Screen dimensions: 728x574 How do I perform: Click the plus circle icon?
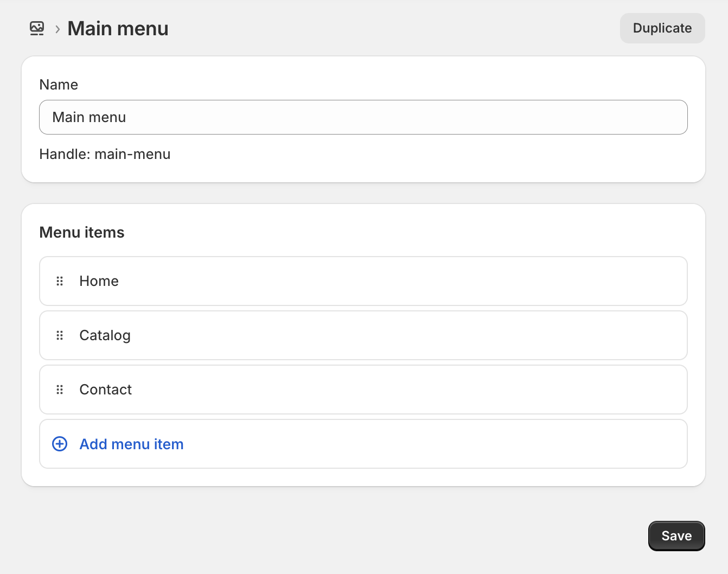tap(60, 444)
